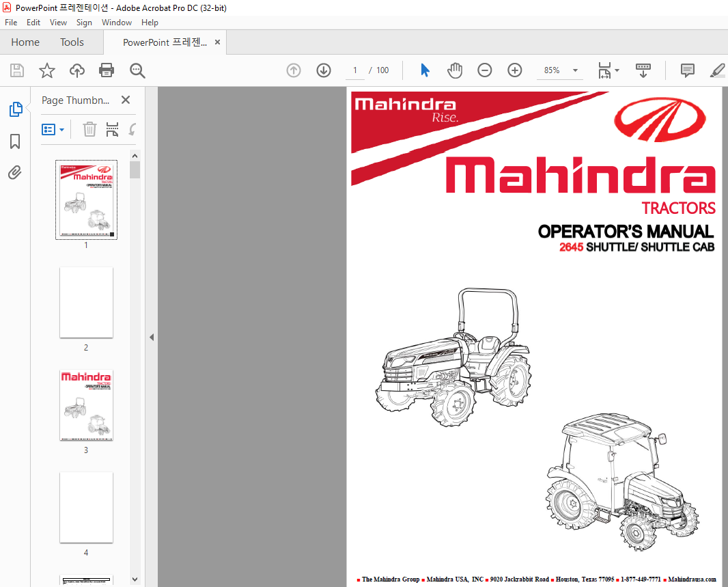The width and height of the screenshot is (728, 587).
Task: Add the file to starred with star icon
Action: (47, 70)
